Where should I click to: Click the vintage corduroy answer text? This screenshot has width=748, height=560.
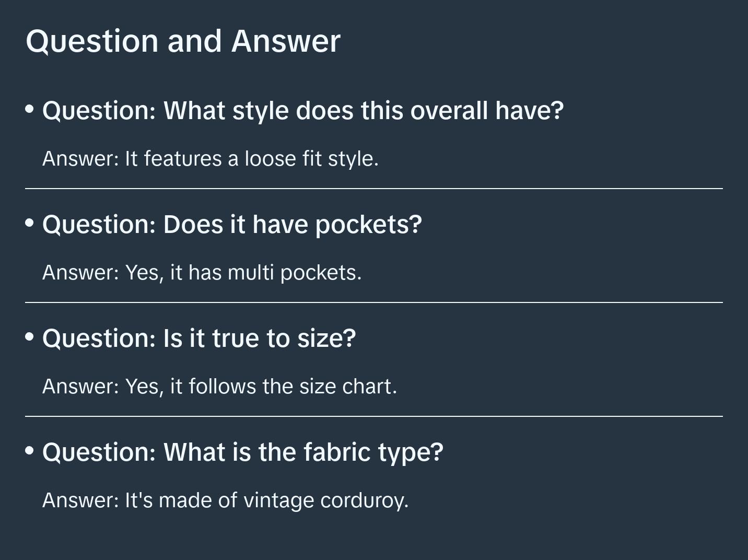(226, 500)
